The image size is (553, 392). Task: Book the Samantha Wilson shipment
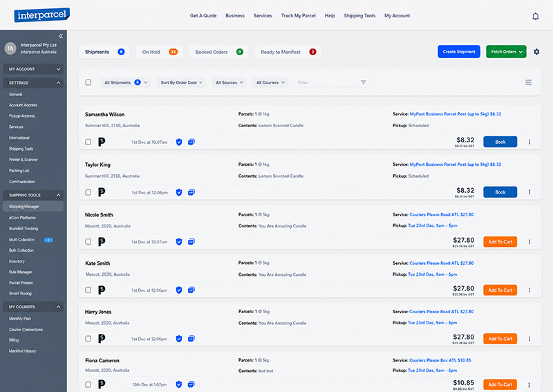500,142
